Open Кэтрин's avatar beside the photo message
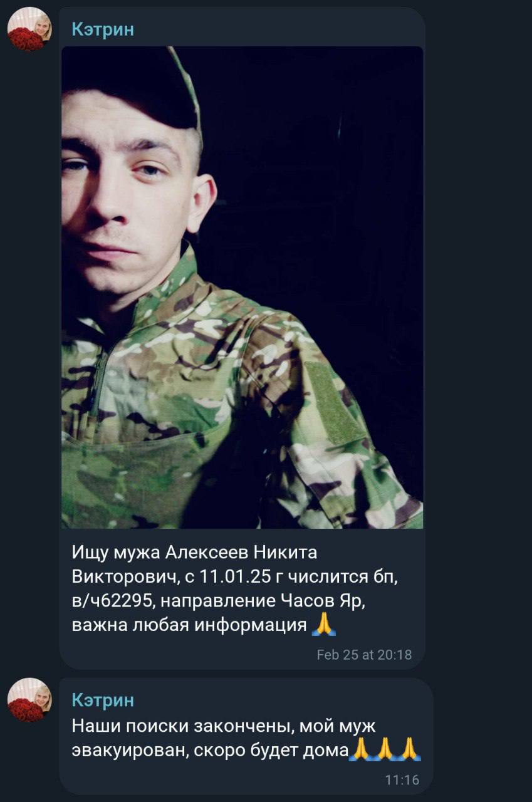The width and height of the screenshot is (532, 802). click(29, 29)
